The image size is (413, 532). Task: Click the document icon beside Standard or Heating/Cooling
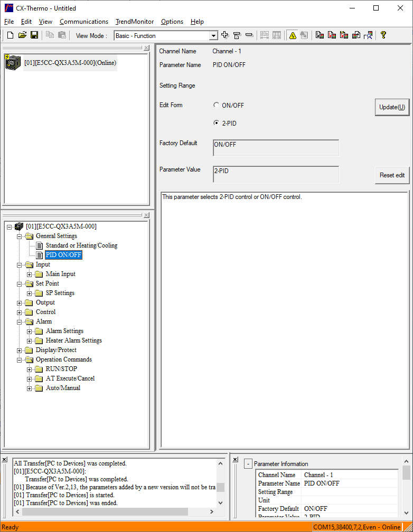(x=40, y=245)
